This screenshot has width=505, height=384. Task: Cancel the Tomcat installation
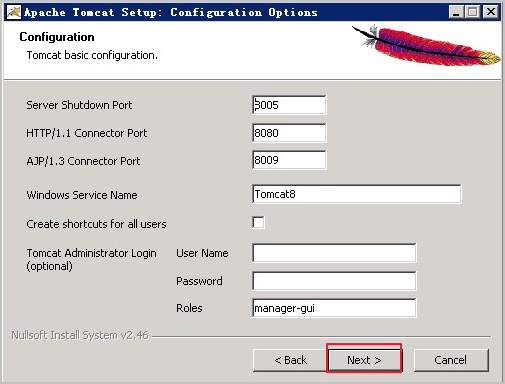(x=451, y=360)
